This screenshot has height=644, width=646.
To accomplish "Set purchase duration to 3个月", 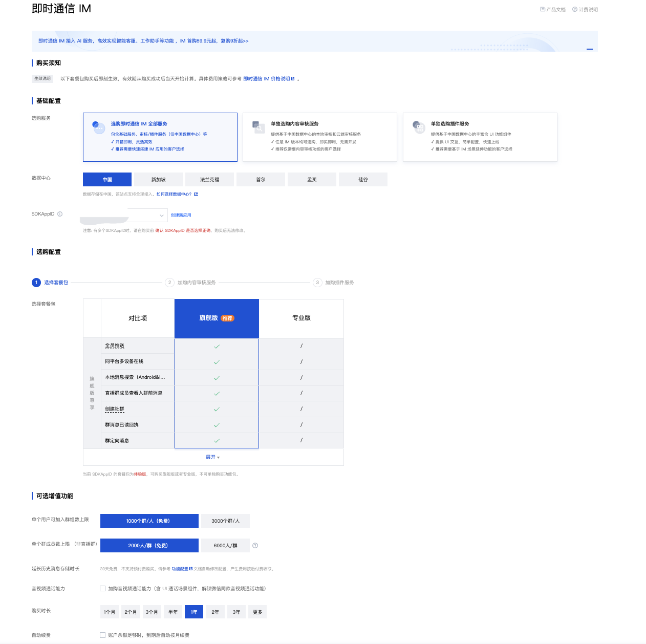I will coord(152,612).
